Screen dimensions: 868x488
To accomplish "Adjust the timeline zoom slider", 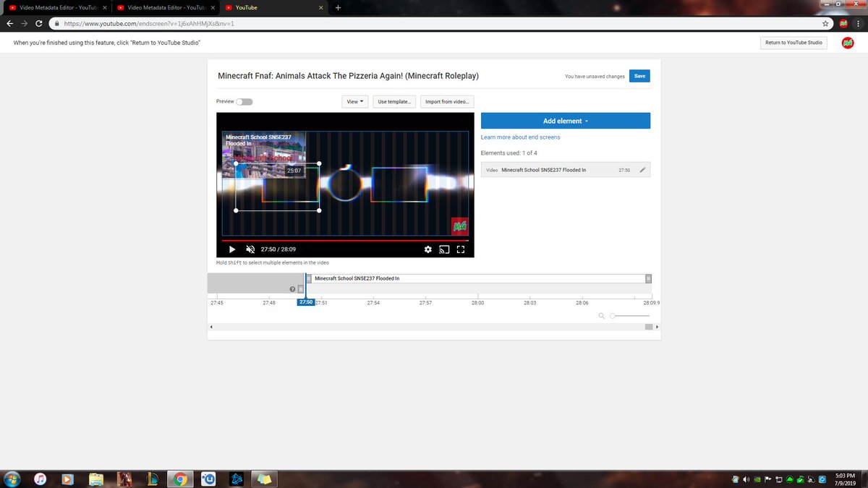I will click(630, 316).
